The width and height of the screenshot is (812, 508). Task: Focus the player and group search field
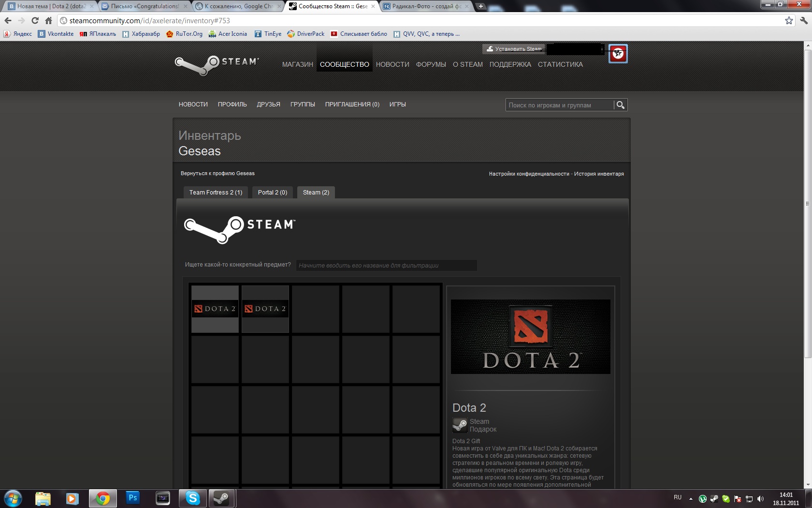point(560,105)
